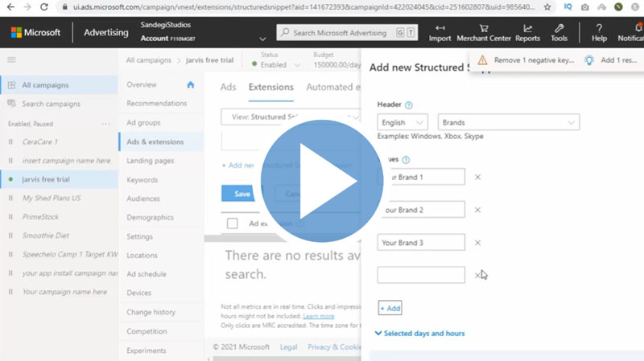
Task: Click the lightbulb recommendation icon
Action: click(x=589, y=60)
